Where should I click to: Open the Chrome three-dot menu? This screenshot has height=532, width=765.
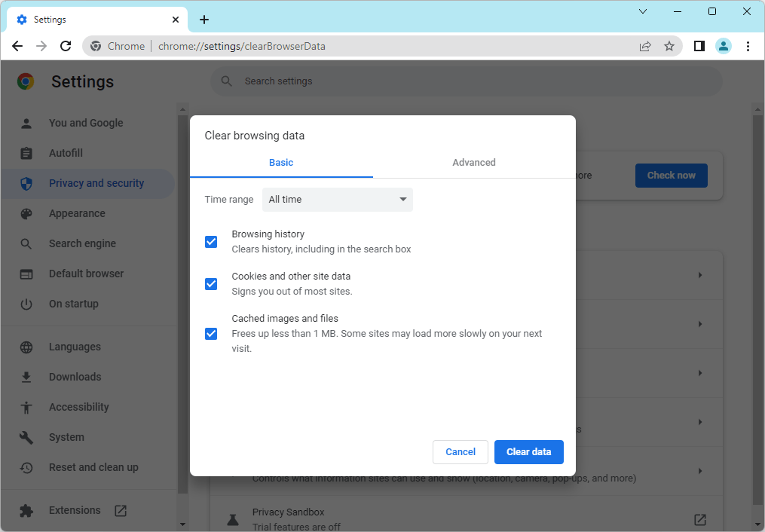(748, 46)
